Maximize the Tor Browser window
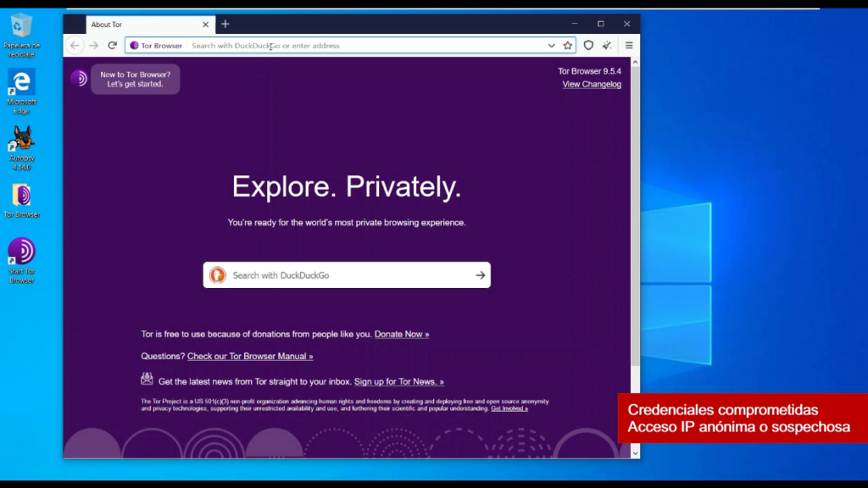This screenshot has width=868, height=488. pos(601,24)
